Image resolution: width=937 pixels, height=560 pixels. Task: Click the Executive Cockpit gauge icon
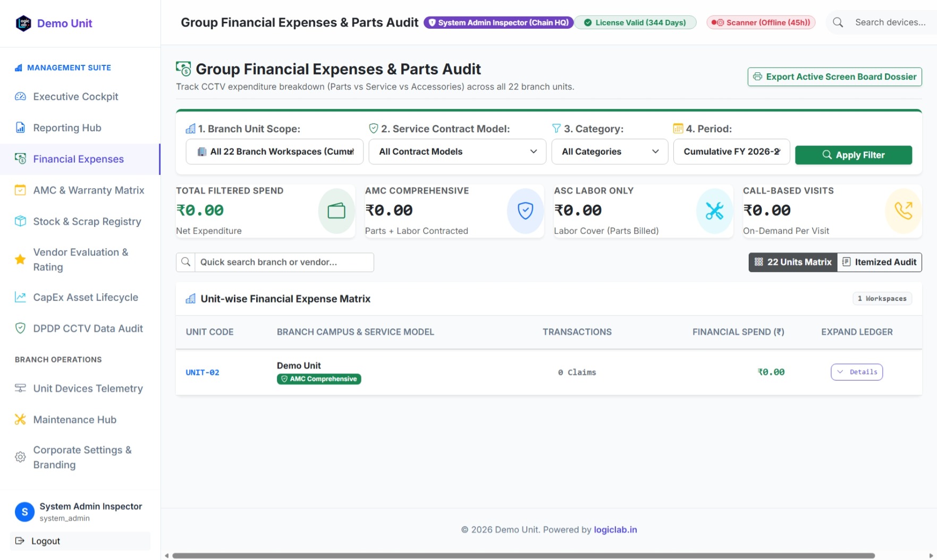point(20,97)
